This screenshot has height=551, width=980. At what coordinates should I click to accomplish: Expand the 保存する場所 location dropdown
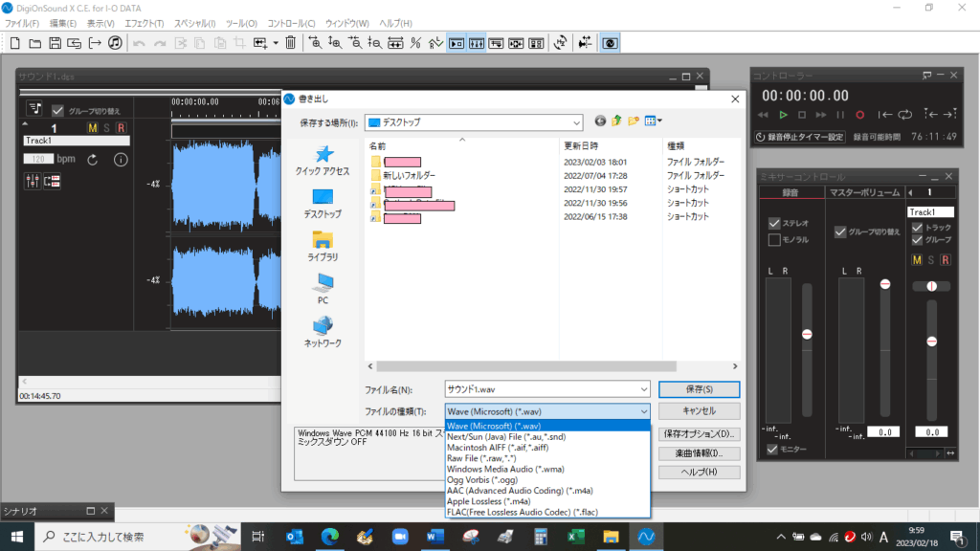click(x=576, y=122)
